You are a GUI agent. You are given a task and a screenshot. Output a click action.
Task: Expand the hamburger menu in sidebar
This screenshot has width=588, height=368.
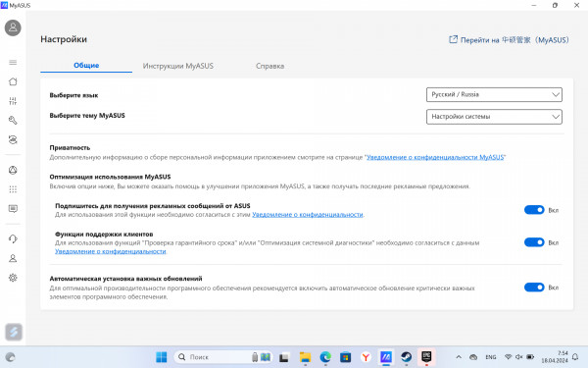click(x=13, y=62)
